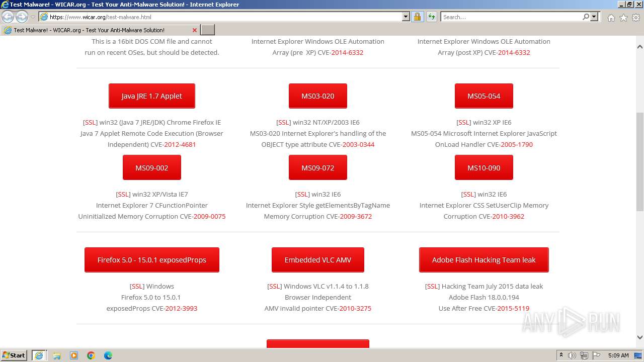The image size is (644, 362).
Task: Click the volume speaker tray icon
Action: pyautogui.click(x=572, y=355)
